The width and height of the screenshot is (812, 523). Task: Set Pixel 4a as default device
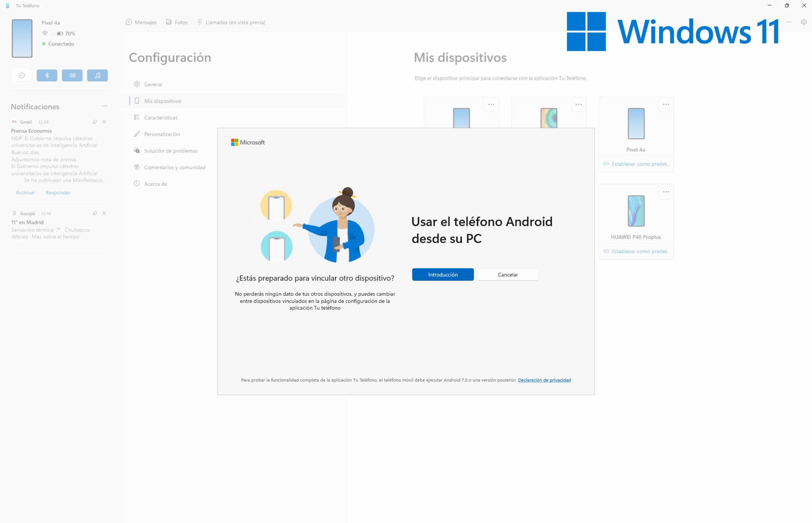click(x=636, y=164)
